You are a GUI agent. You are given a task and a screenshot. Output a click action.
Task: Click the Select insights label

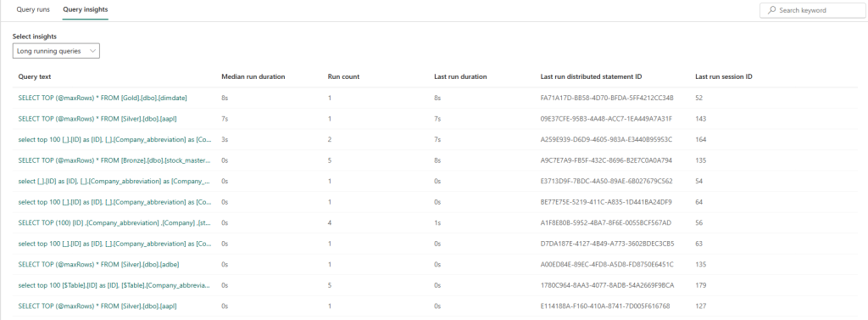tap(34, 36)
